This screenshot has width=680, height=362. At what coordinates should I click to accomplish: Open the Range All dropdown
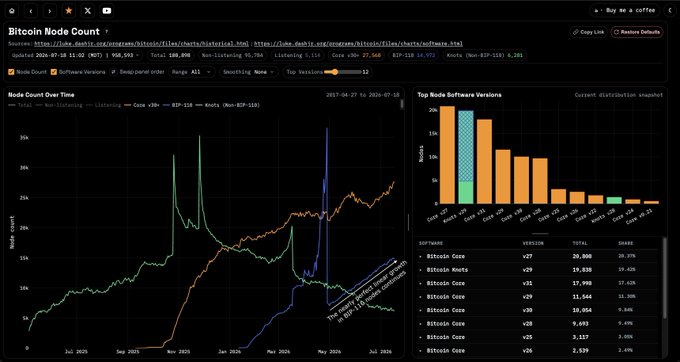pyautogui.click(x=191, y=72)
